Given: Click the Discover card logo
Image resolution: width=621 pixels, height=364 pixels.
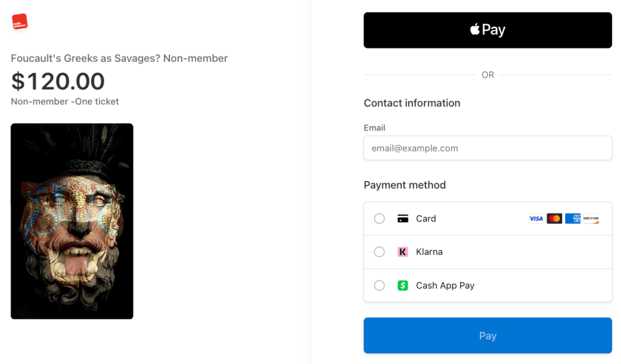Looking at the screenshot, I should (x=591, y=218).
